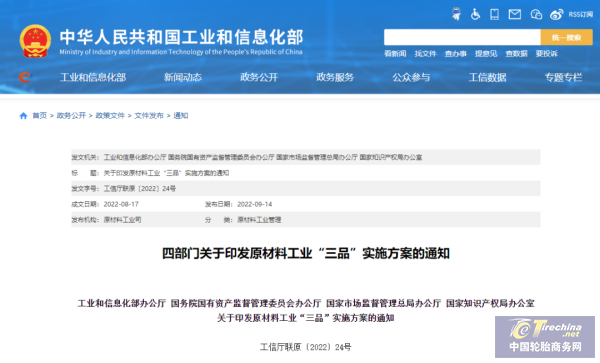Image resolution: width=600 pixels, height=363 pixels.
Task: Click the RSS订阅 link
Action: tap(580, 15)
